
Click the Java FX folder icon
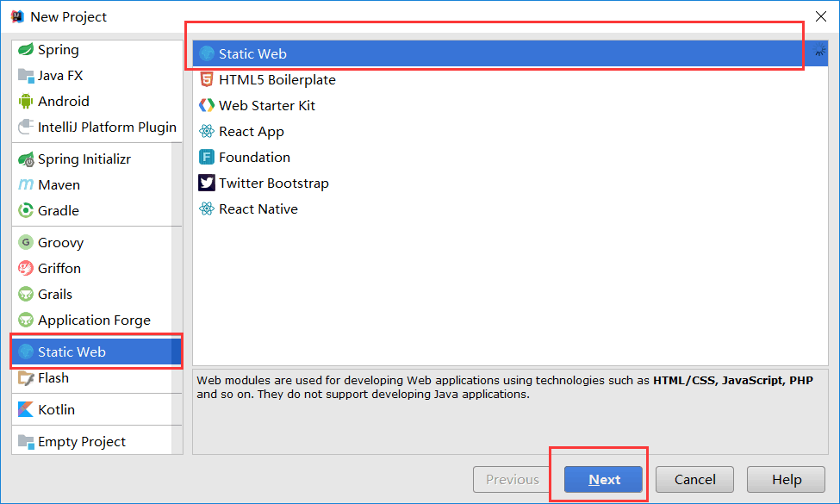pos(26,76)
